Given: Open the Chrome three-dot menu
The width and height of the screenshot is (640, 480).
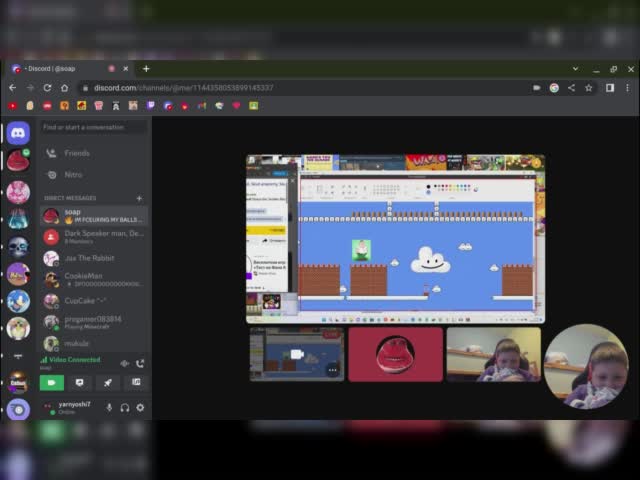Looking at the screenshot, I should point(627,88).
